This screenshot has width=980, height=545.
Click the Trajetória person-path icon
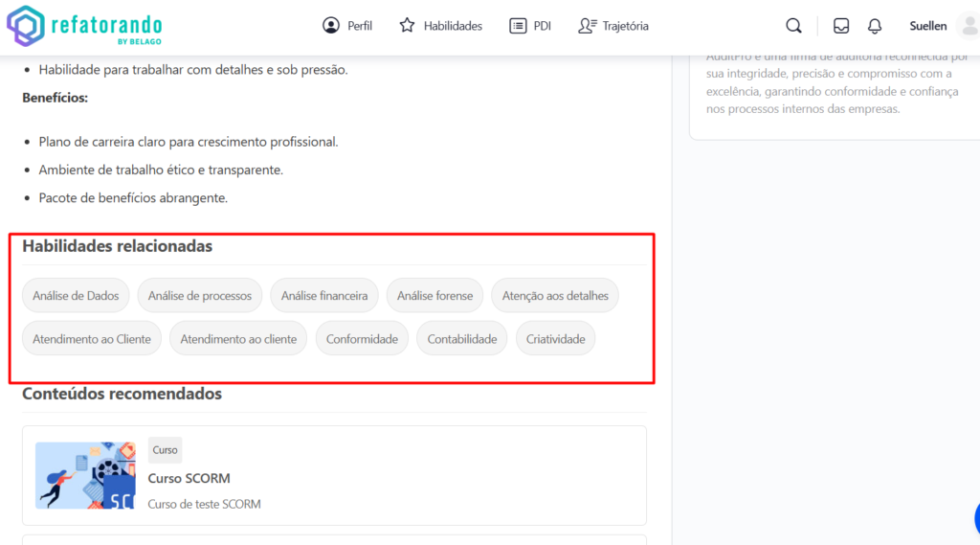pos(588,26)
